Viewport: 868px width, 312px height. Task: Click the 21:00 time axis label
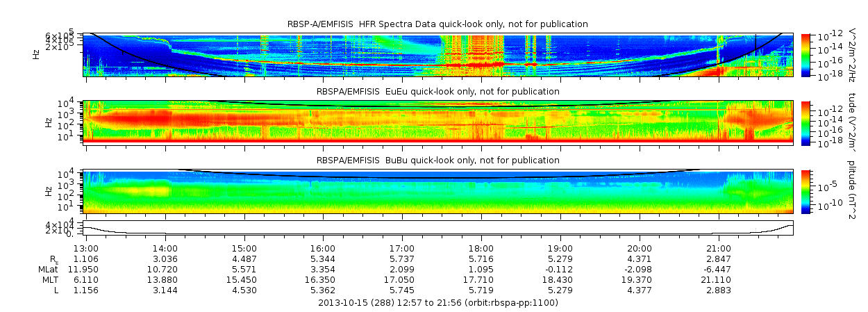pos(719,248)
